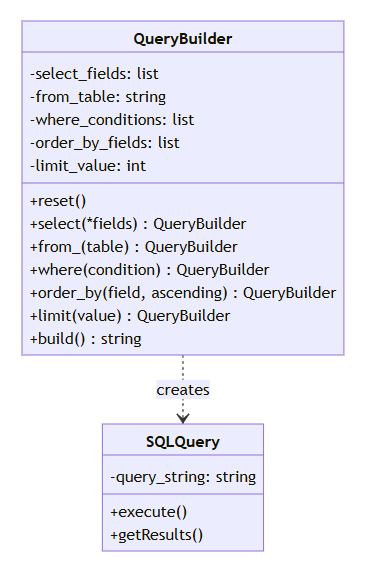Select the +build() : string method
This screenshot has width=366, height=571.
[86, 339]
